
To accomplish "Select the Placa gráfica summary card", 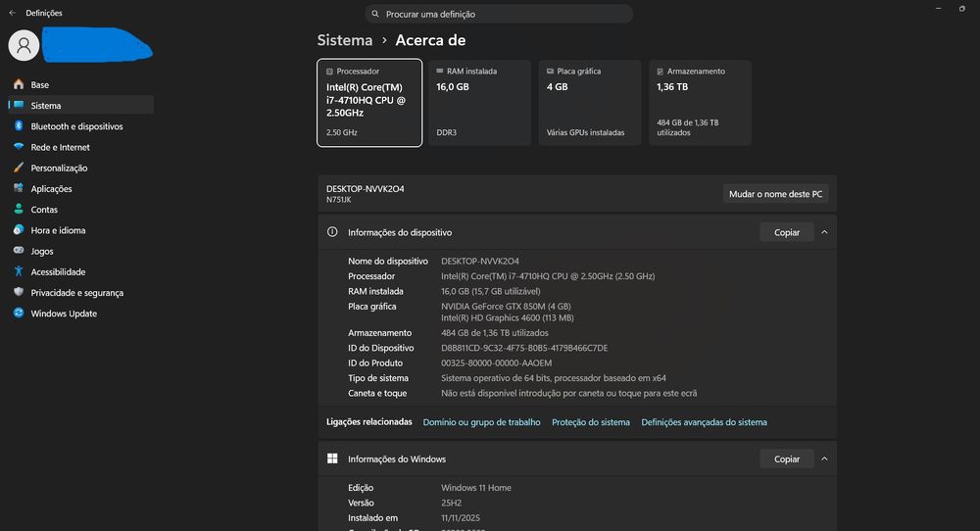I will coord(590,103).
